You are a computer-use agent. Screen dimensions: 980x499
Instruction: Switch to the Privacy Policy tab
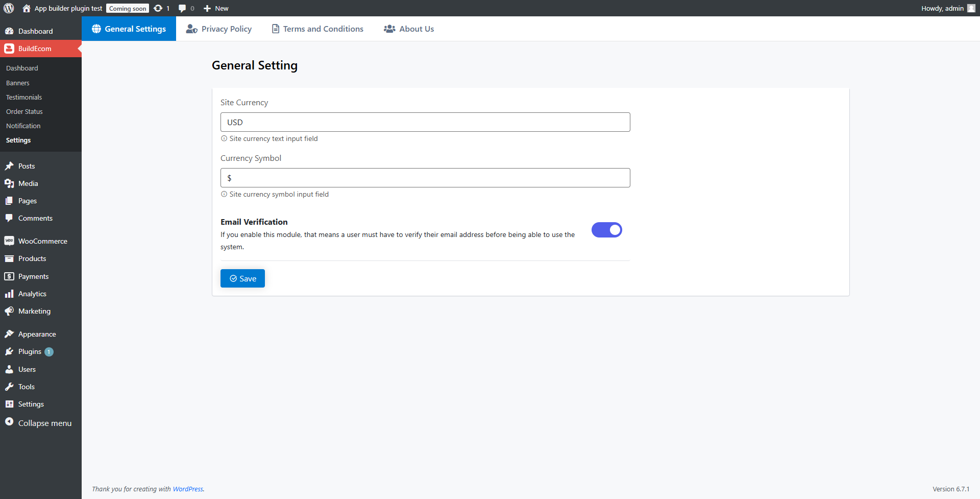click(219, 29)
